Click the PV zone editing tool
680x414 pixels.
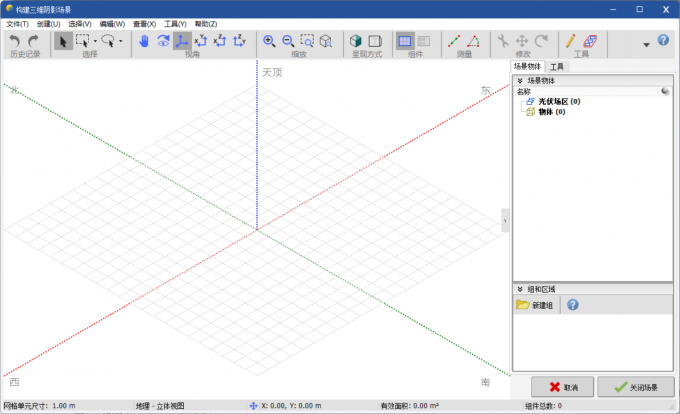[590, 41]
